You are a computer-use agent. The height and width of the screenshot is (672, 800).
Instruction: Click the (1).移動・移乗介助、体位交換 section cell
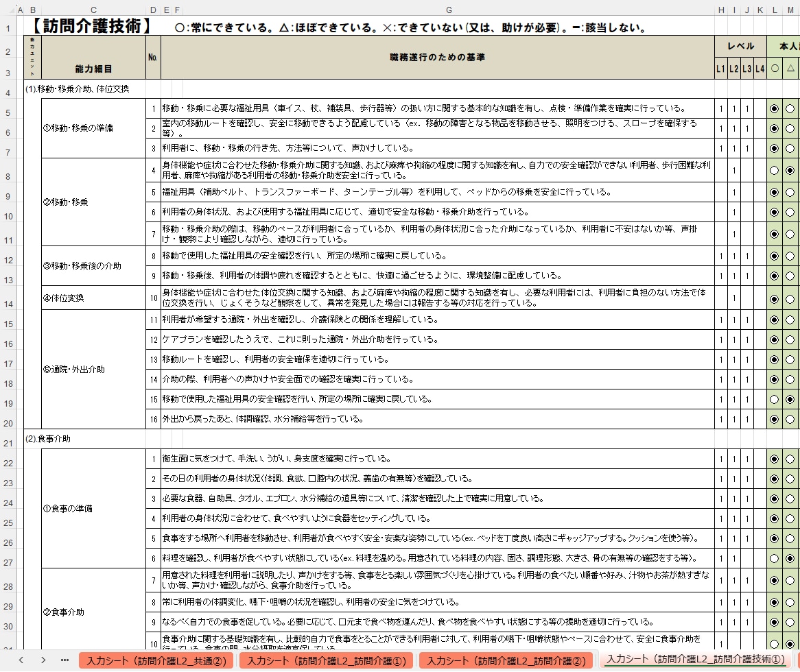pos(77,88)
